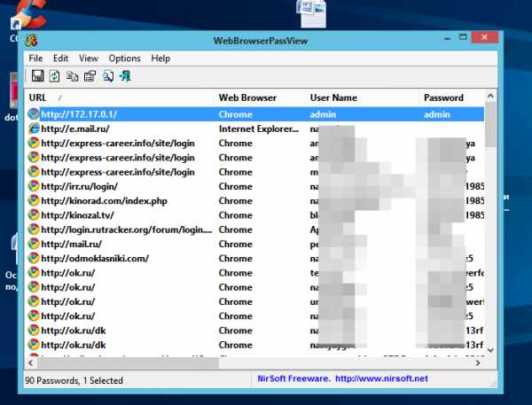The width and height of the screenshot is (532, 405).
Task: Click '90 Passwords, 1 Selected' status text
Action: [74, 380]
